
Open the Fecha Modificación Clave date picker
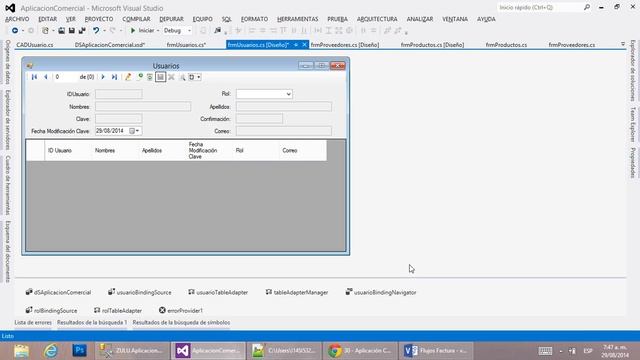click(x=134, y=131)
